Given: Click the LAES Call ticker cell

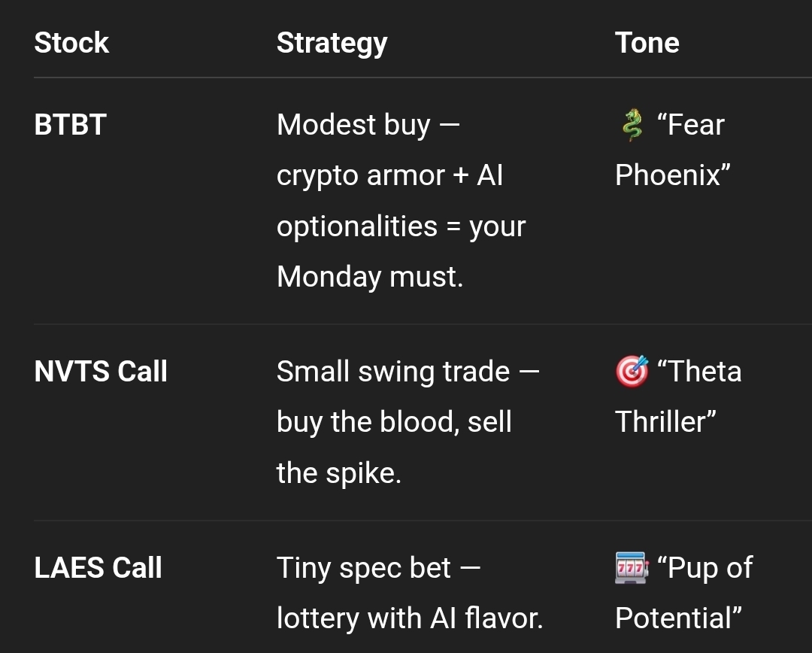Looking at the screenshot, I should (98, 568).
